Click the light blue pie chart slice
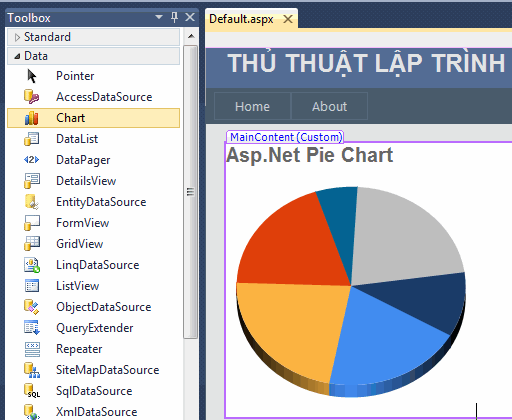512x420 pixels. point(383,343)
